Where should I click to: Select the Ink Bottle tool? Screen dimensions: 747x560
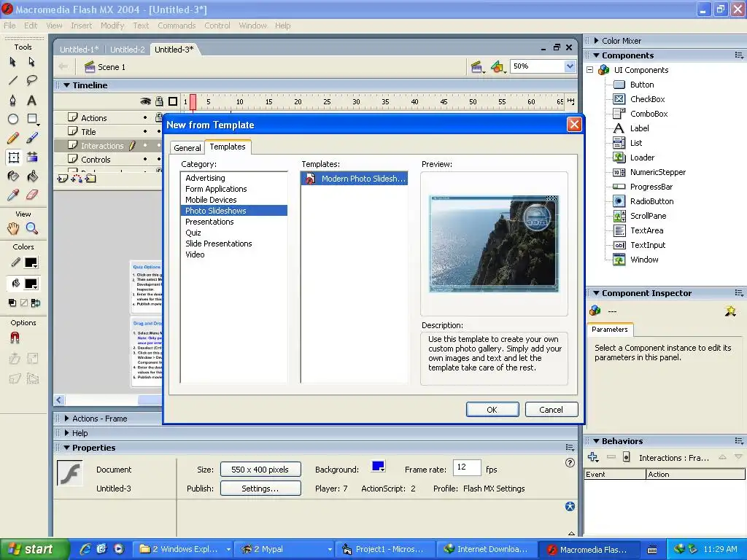click(x=13, y=176)
